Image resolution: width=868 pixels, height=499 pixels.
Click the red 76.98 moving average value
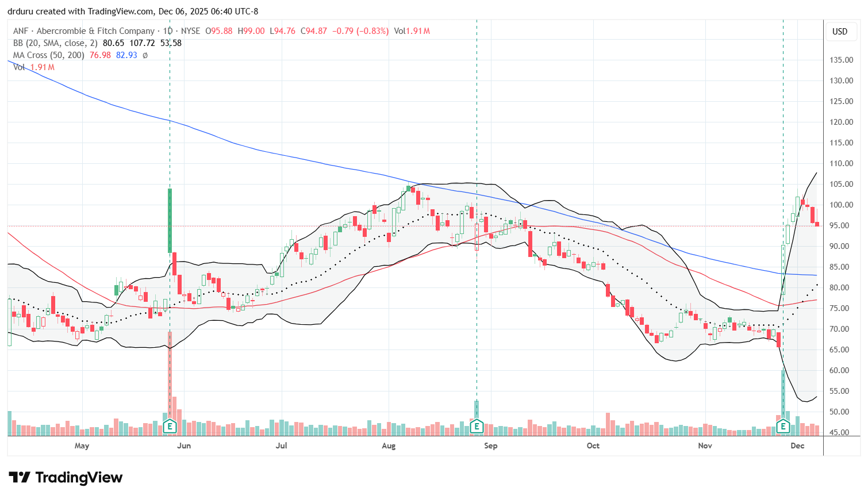pos(100,55)
